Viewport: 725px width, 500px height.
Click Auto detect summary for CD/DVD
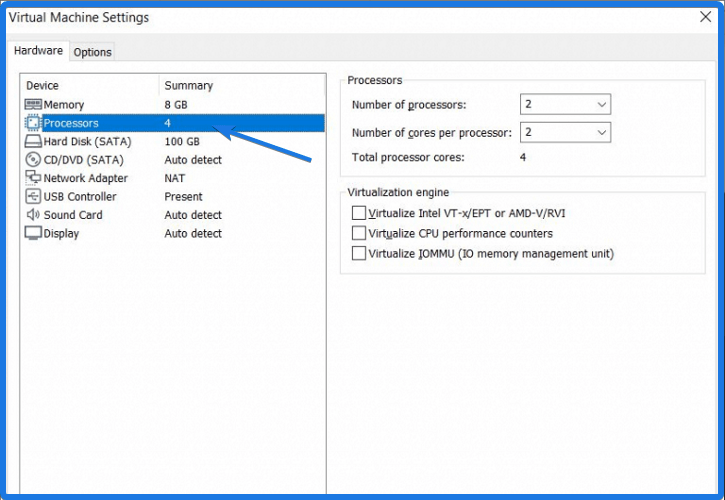[x=193, y=160]
